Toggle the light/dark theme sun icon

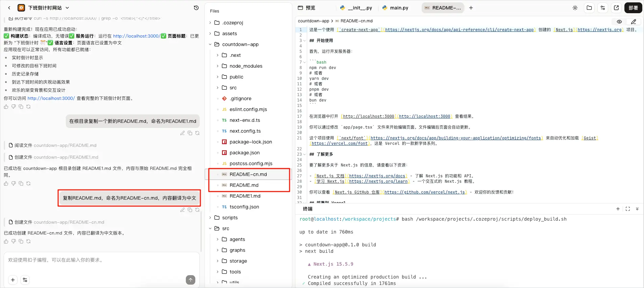click(575, 8)
